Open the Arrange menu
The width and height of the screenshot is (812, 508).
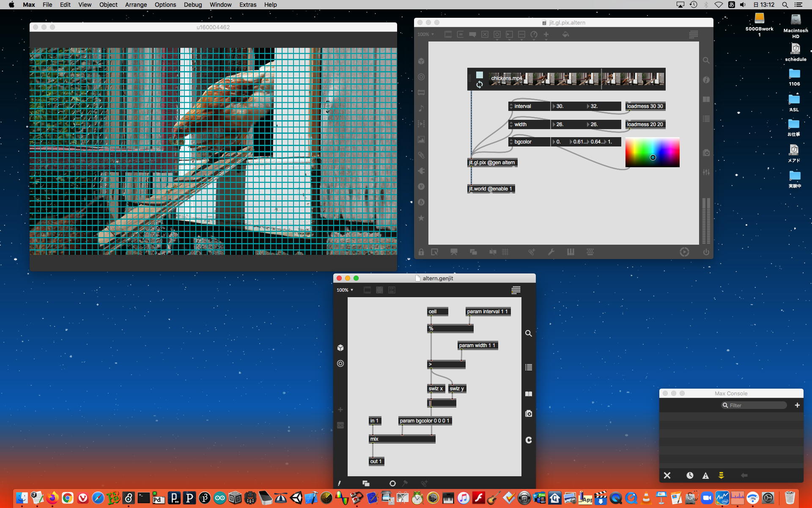136,5
